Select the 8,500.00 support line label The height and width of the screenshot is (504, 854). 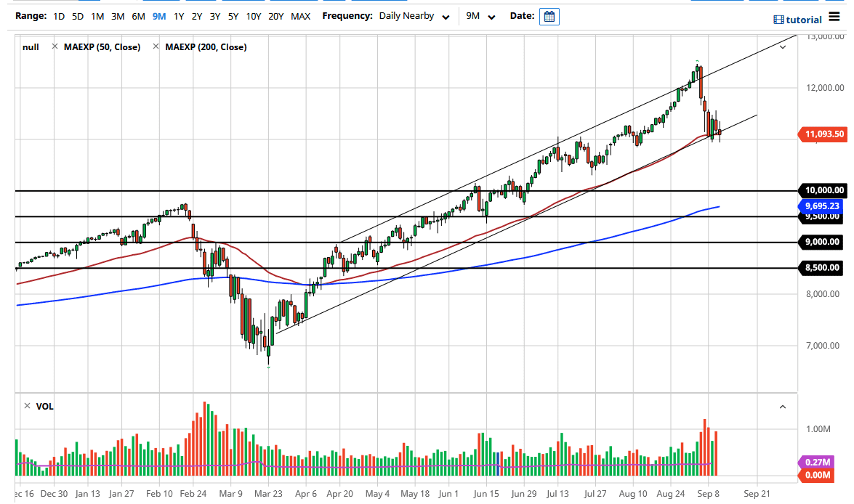click(822, 268)
